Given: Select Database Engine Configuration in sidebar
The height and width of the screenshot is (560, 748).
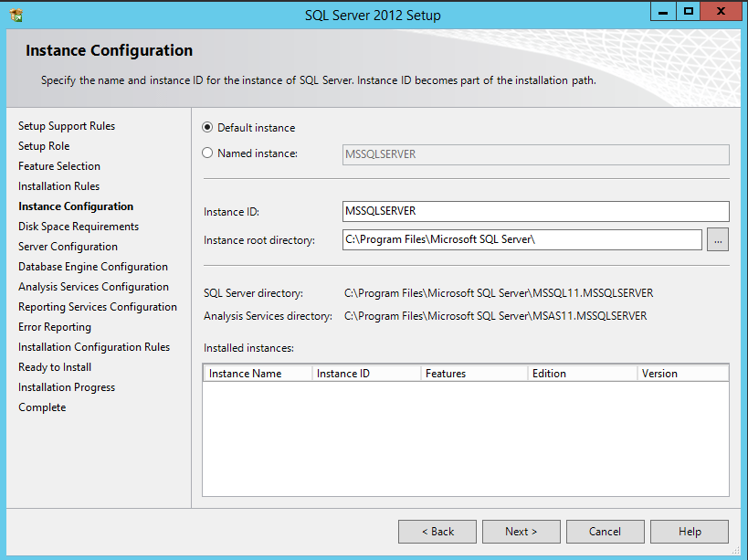Looking at the screenshot, I should (93, 267).
